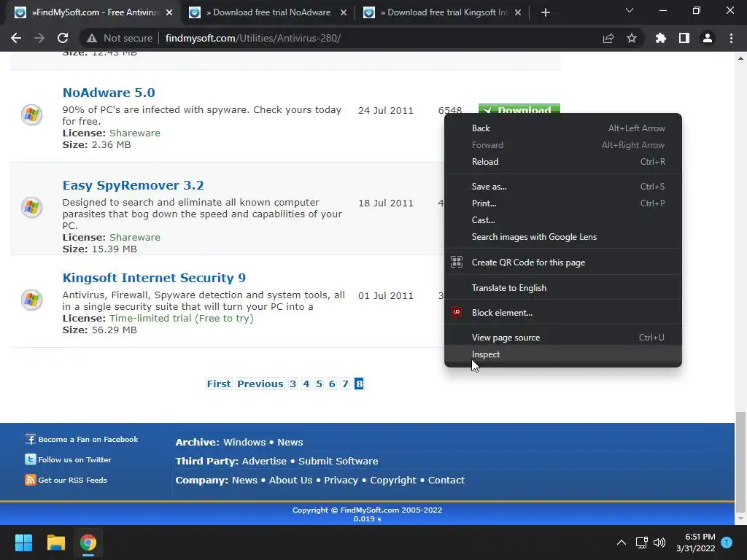Screen dimensions: 747x560
Task: Open the Advertise footer link
Action: click(264, 461)
